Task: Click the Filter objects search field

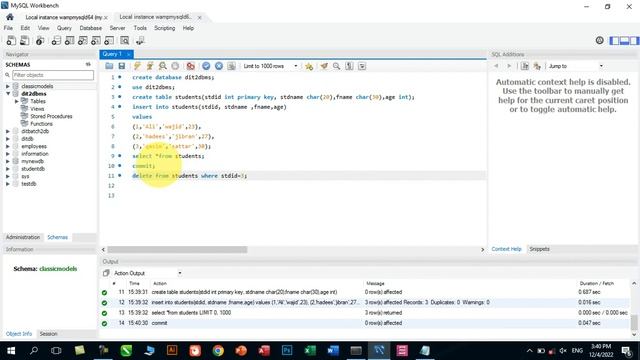Action: click(53, 75)
